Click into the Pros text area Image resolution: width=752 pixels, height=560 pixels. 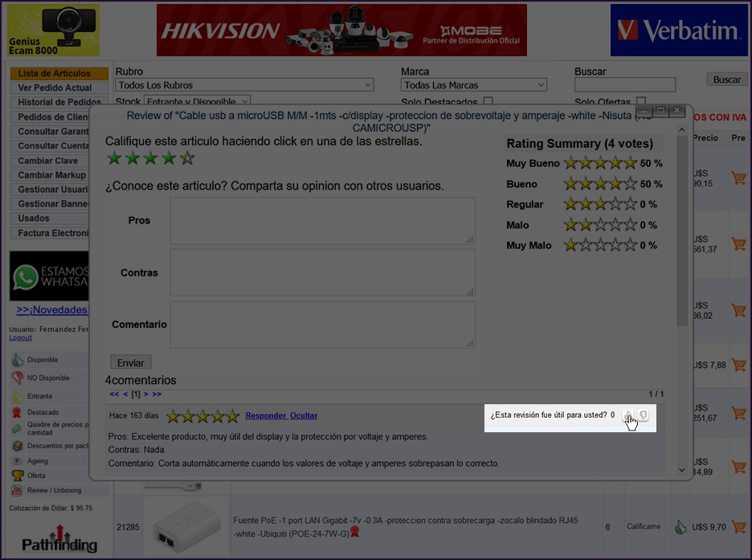[322, 220]
